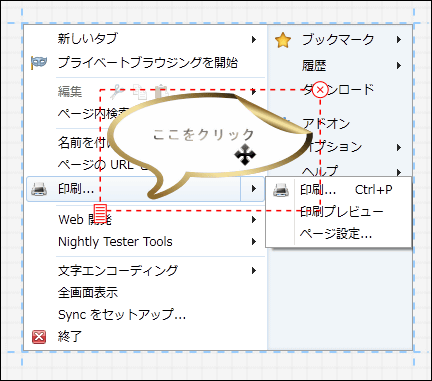
Task: Click the red lined-page handle on the selection
Action: pos(100,213)
